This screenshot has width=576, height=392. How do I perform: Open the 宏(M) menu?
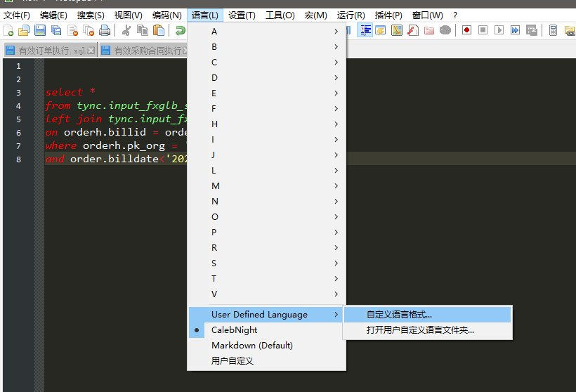pos(316,15)
